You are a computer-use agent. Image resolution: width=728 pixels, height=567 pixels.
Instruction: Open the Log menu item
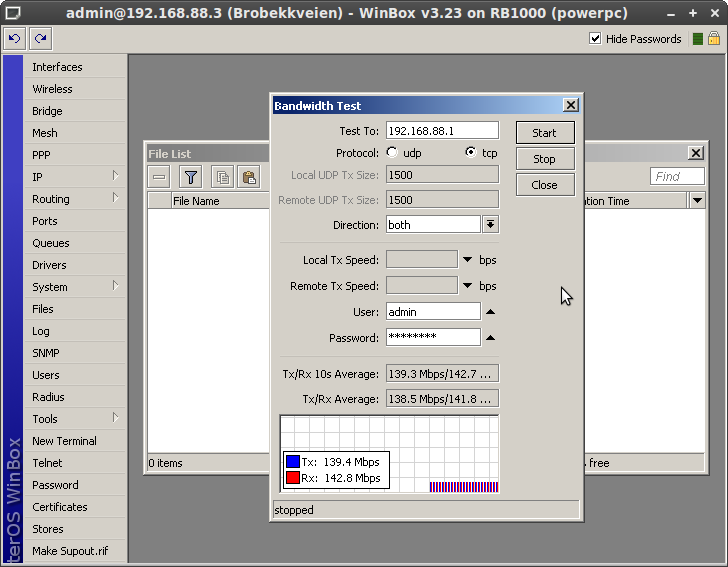[x=74, y=331]
